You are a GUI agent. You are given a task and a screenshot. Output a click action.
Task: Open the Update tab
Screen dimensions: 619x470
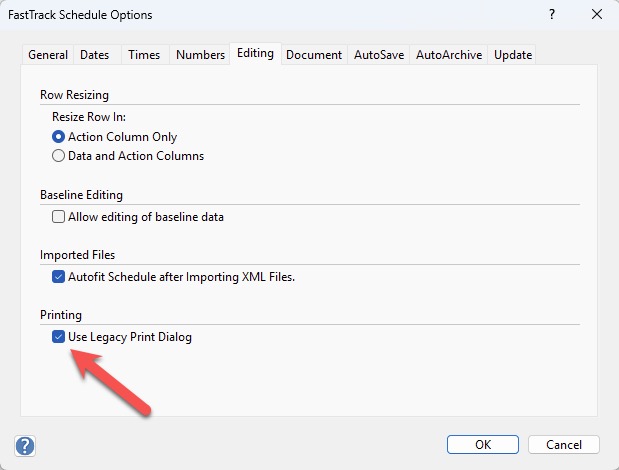(x=513, y=55)
